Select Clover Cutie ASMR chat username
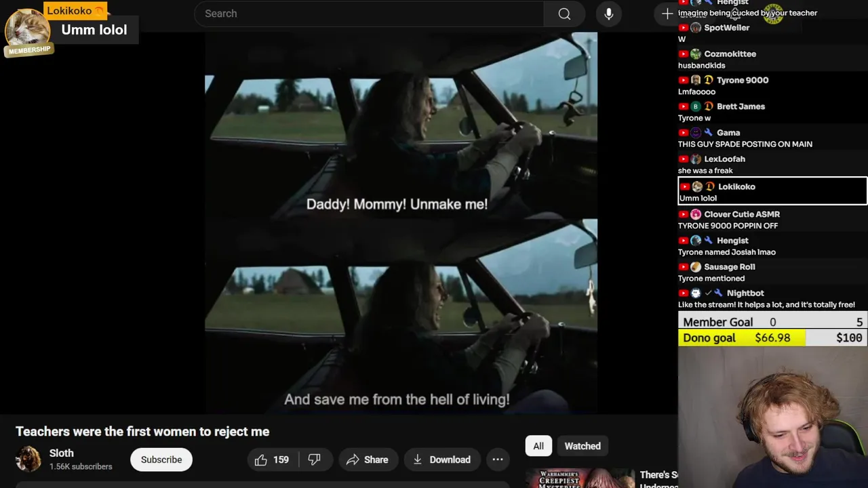The width and height of the screenshot is (868, 488). click(x=742, y=214)
